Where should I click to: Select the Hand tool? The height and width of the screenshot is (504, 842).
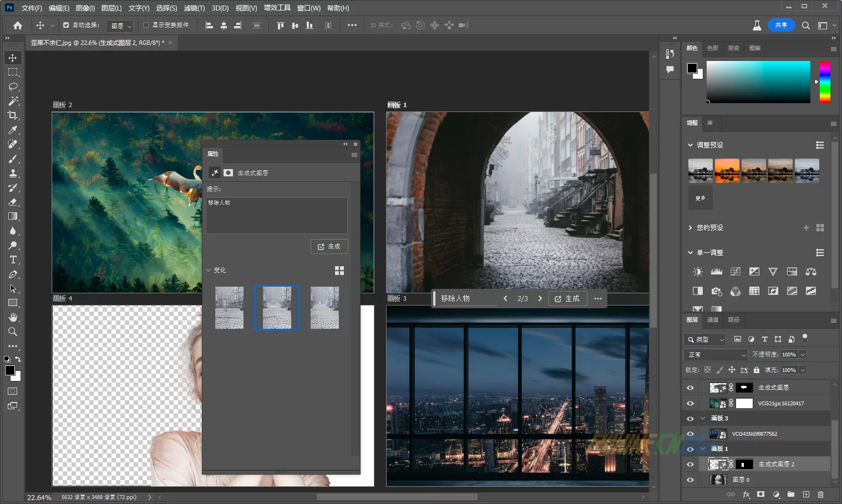tap(13, 317)
